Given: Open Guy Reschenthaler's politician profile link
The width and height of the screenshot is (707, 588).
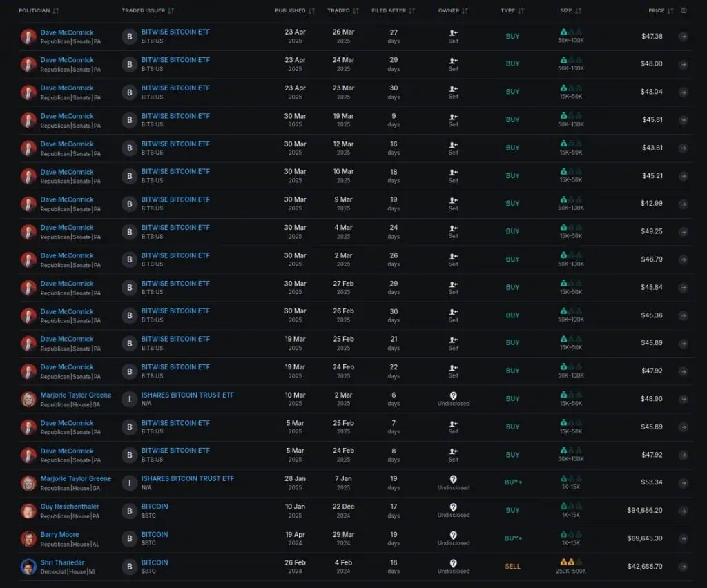Looking at the screenshot, I should [70, 507].
